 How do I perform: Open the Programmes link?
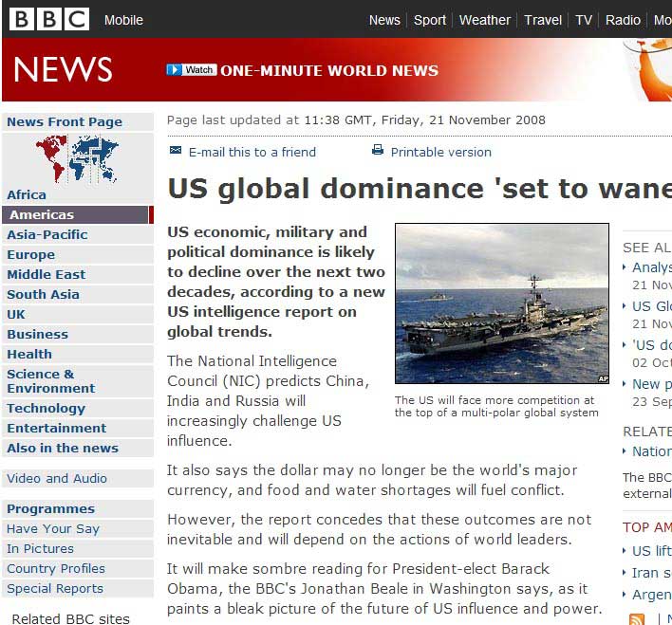coord(78,509)
